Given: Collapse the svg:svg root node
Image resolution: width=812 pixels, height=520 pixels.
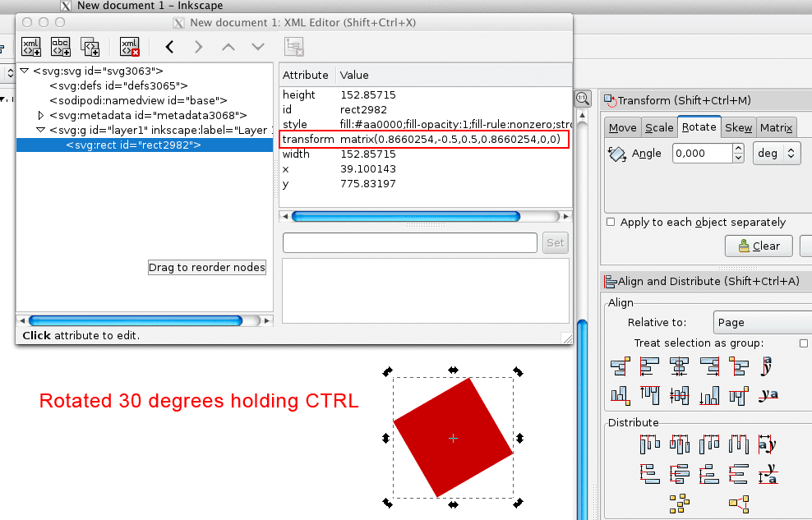Looking at the screenshot, I should [25, 71].
